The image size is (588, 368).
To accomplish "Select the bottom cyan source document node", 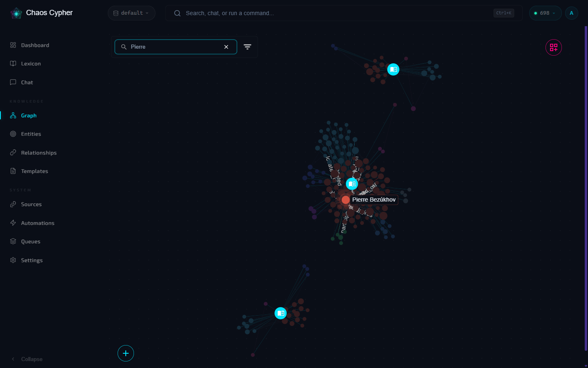I will 281,313.
